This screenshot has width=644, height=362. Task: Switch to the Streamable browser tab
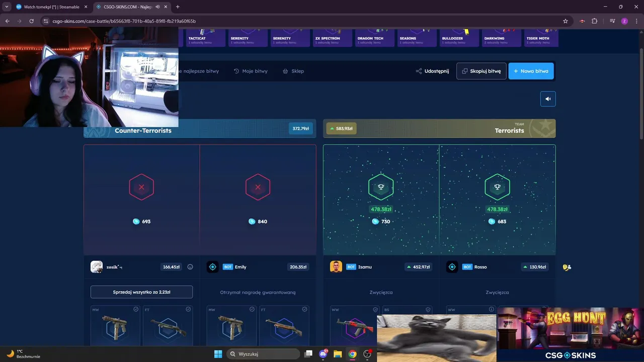pyautogui.click(x=51, y=7)
